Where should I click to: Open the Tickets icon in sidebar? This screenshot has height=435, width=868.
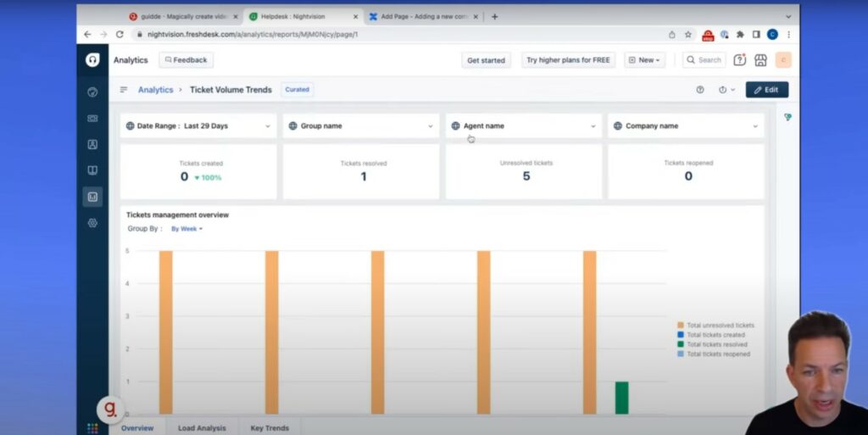tap(92, 119)
